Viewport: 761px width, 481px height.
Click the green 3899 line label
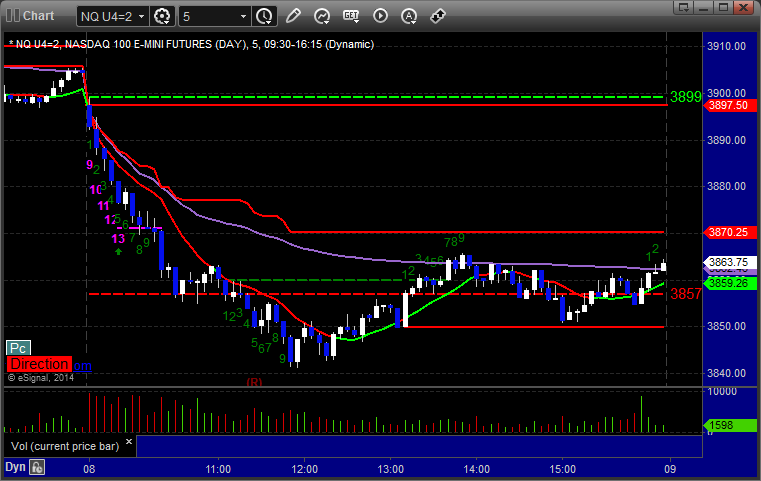[x=685, y=97]
